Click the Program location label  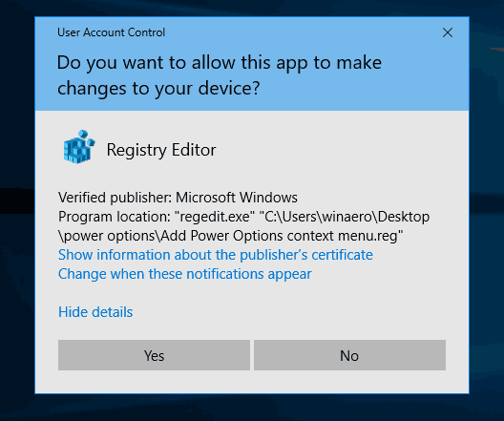pos(115,217)
